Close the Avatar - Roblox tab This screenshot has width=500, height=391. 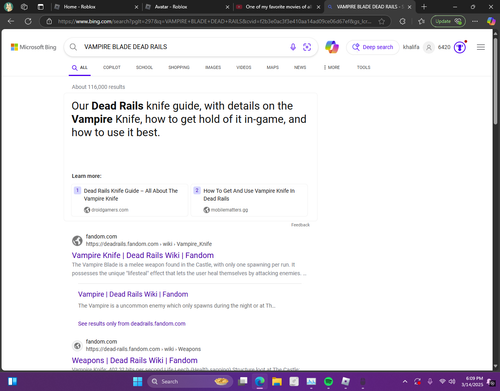tap(227, 7)
